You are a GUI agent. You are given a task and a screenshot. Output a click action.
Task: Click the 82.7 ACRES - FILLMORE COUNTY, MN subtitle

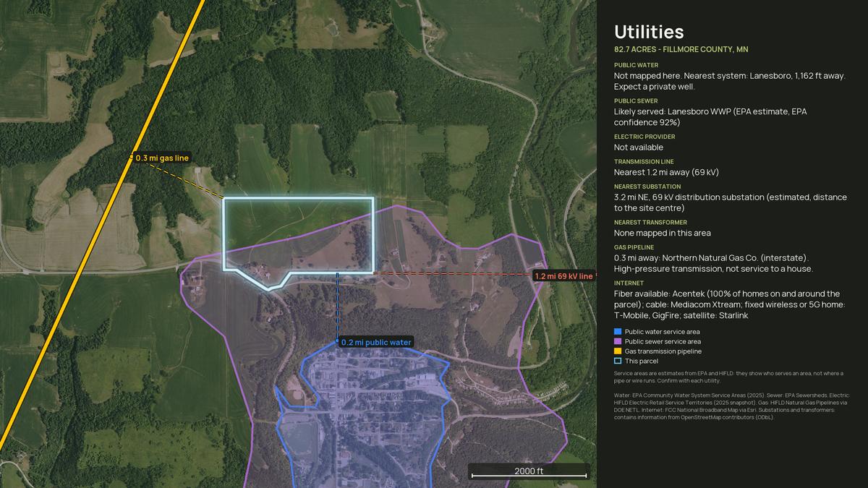[681, 49]
